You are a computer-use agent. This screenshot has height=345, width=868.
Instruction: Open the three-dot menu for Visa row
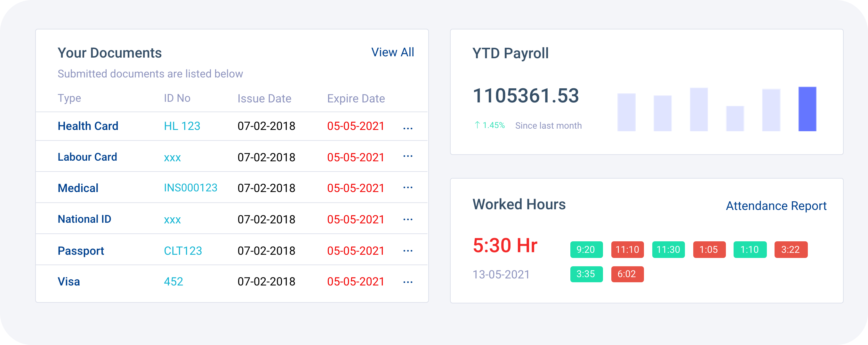[x=408, y=282]
